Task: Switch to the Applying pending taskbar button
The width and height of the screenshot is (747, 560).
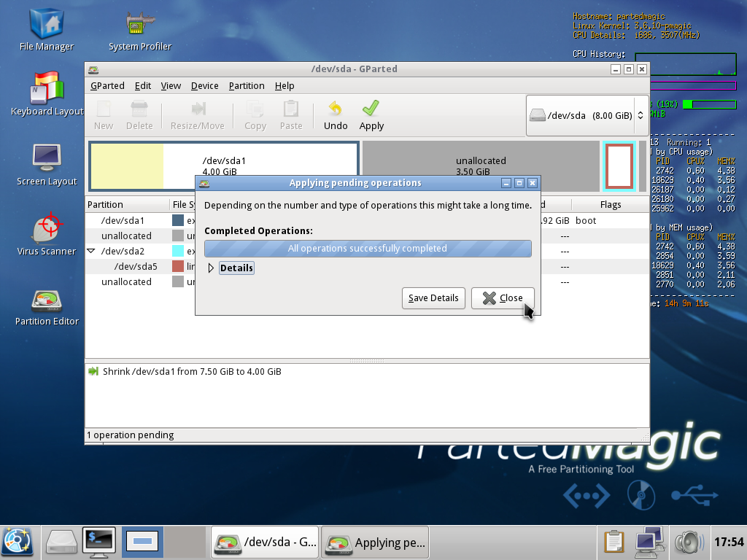Action: [375, 542]
